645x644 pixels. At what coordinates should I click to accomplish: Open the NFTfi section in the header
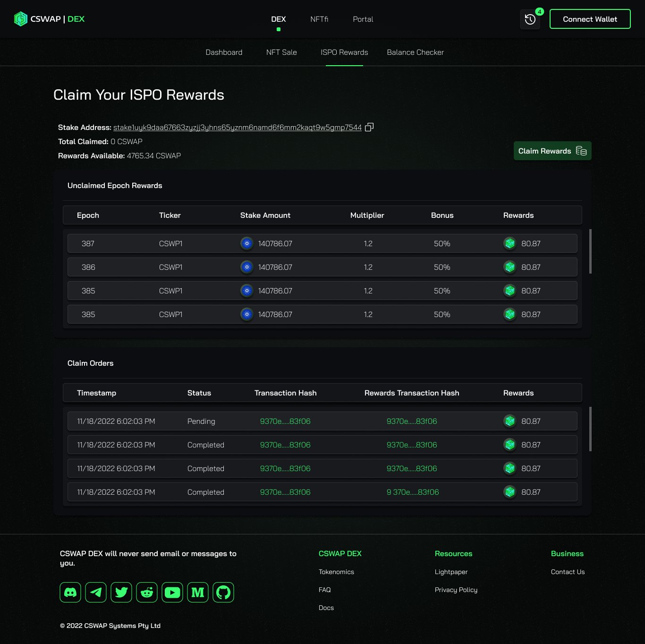(319, 19)
